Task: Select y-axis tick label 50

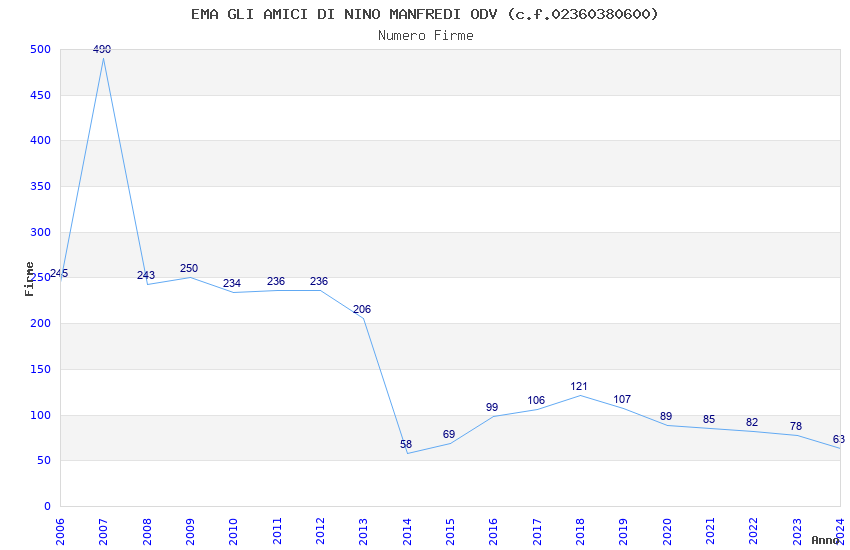Action: (x=44, y=461)
